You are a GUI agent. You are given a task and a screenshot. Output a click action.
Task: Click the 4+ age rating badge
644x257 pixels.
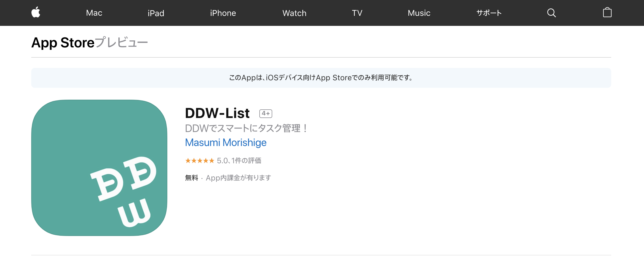(266, 113)
